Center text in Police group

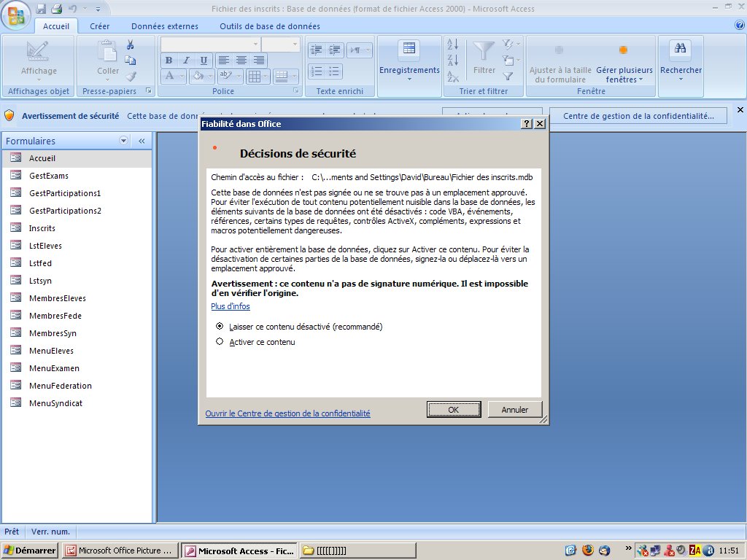[x=241, y=60]
